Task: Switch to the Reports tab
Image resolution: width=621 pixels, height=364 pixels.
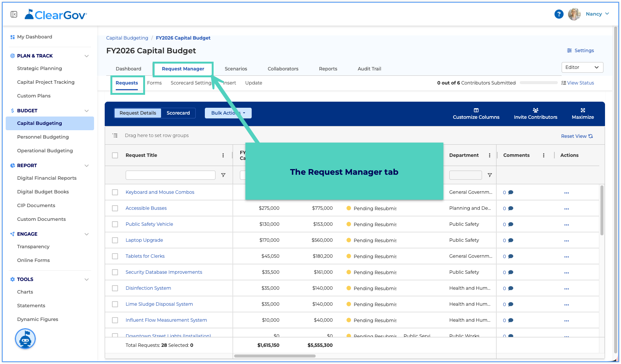Action: (x=328, y=69)
